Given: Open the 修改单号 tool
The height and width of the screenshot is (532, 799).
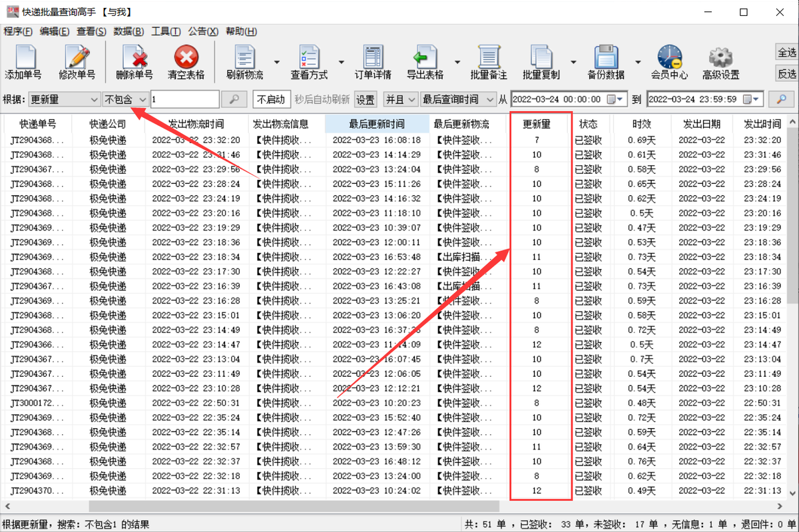Looking at the screenshot, I should click(77, 63).
